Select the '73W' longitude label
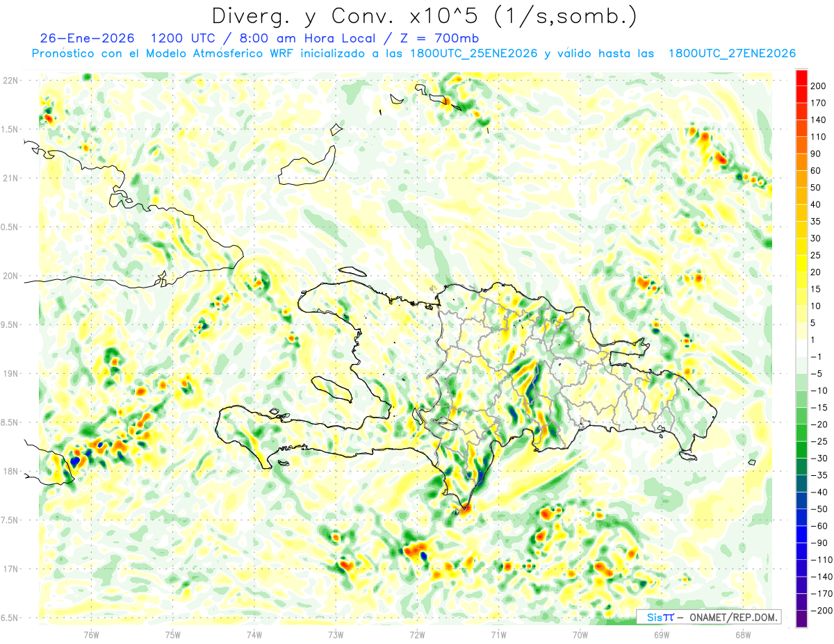The image size is (834, 644). pyautogui.click(x=336, y=634)
